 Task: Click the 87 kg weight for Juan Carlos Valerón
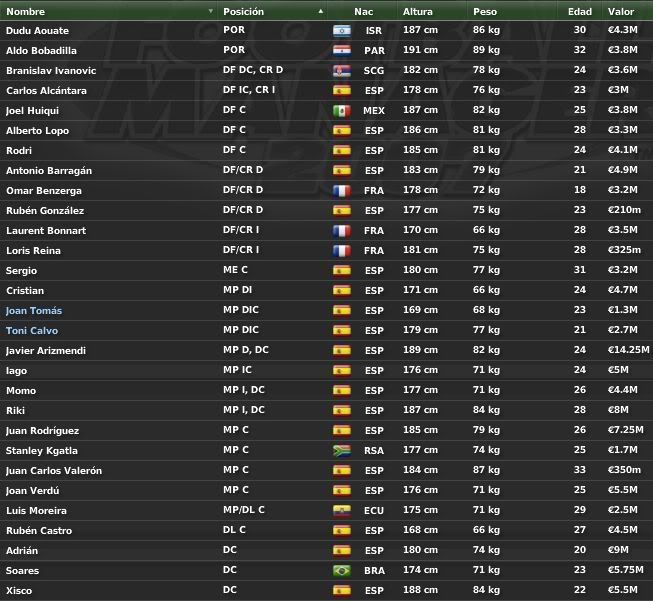tap(486, 470)
